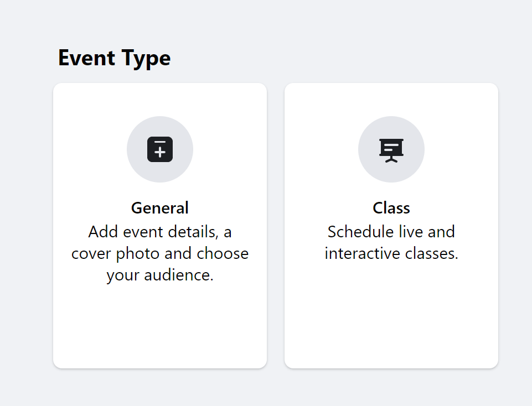Image resolution: width=532 pixels, height=406 pixels.
Task: Click the "General" card title
Action: click(x=160, y=208)
